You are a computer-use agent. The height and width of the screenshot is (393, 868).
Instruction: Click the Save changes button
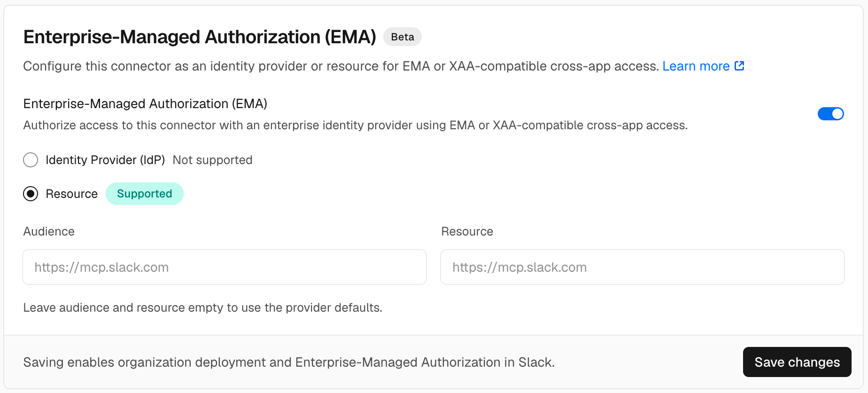[797, 362]
